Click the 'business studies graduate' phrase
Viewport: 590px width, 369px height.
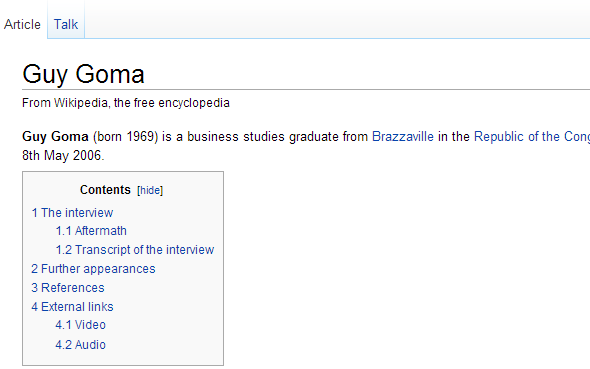point(263,137)
